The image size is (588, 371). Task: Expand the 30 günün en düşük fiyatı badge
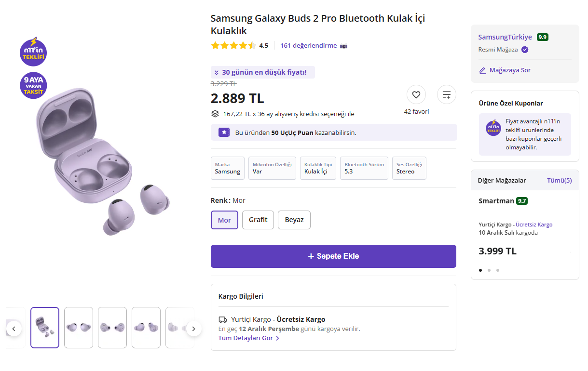(x=262, y=72)
